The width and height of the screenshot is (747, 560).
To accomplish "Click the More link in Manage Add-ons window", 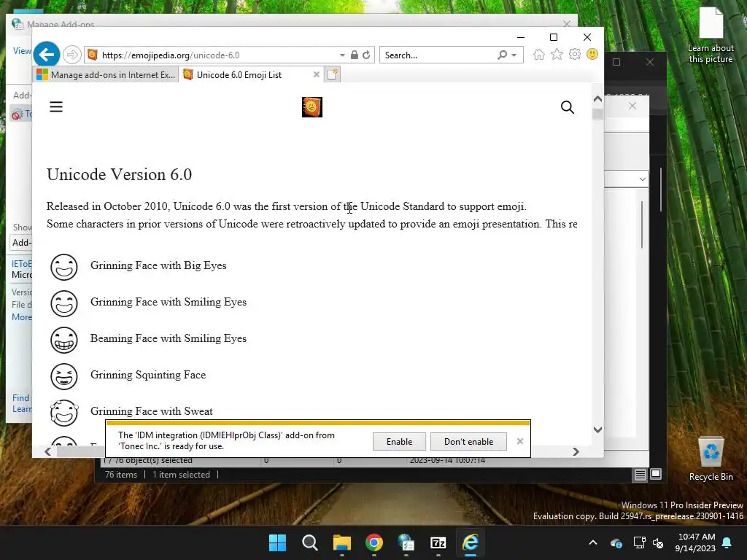I will [22, 316].
